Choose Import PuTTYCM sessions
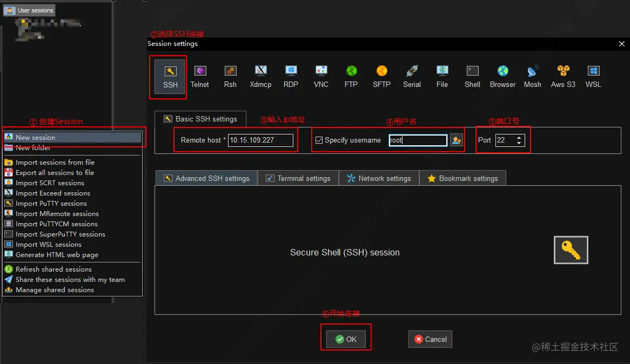The height and width of the screenshot is (364, 630). 73,224
